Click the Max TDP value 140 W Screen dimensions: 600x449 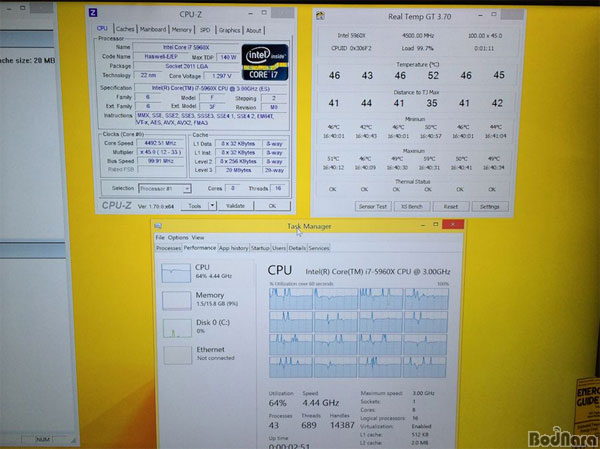(228, 57)
